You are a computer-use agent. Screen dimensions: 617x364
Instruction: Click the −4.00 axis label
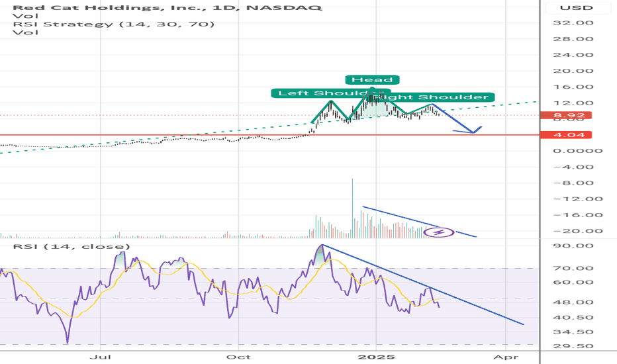(x=573, y=167)
